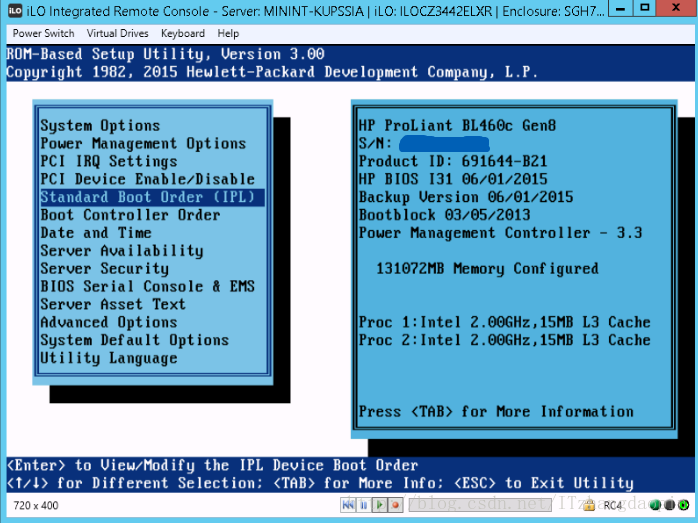Click the dark UID LED icon
The height and width of the screenshot is (523, 698).
(669, 505)
